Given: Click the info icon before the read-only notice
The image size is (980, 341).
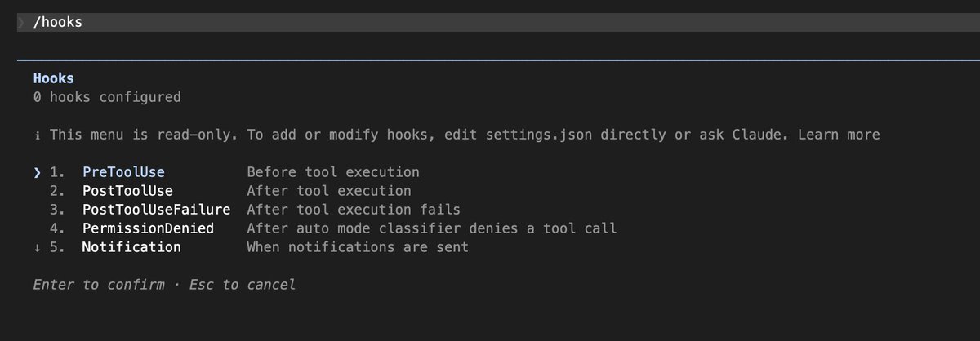Looking at the screenshot, I should [x=38, y=135].
